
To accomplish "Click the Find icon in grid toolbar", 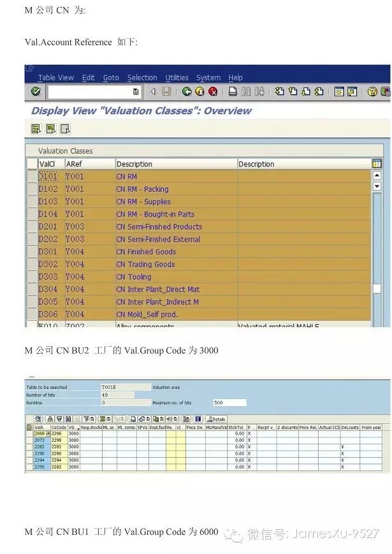I will click(x=68, y=419).
